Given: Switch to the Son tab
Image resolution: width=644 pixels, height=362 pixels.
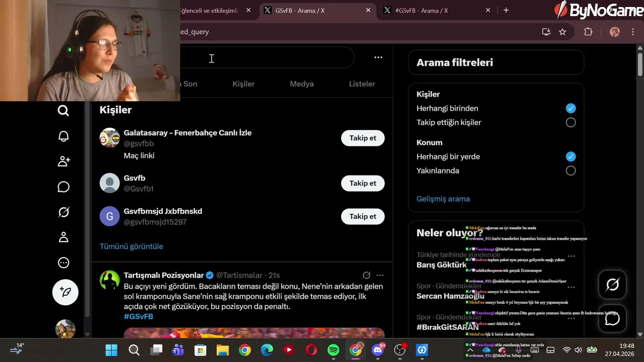Looking at the screenshot, I should (x=190, y=84).
